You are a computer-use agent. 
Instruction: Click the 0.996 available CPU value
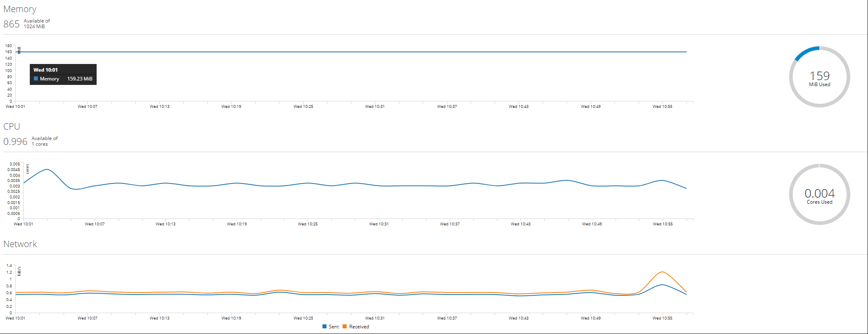(x=15, y=142)
